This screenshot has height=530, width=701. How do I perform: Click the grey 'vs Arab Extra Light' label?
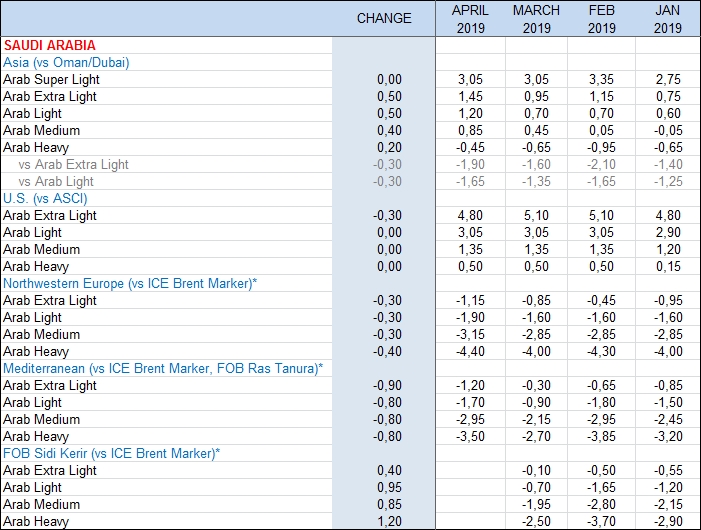74,164
